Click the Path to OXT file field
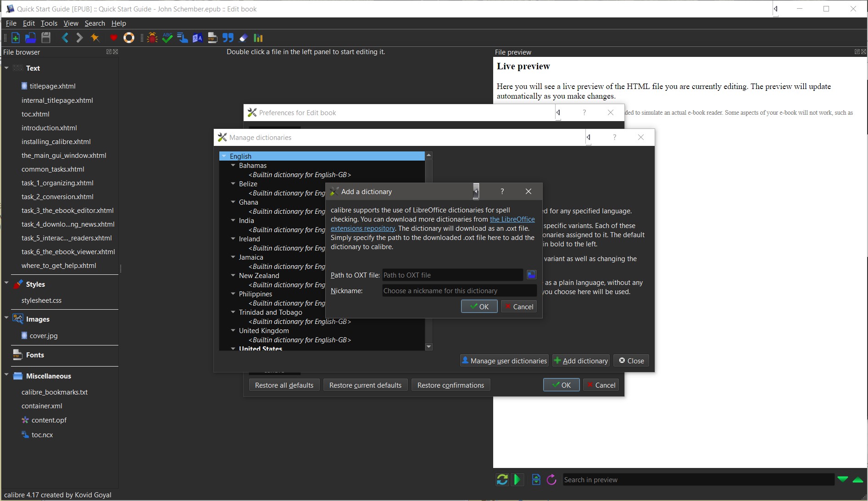 pyautogui.click(x=453, y=275)
